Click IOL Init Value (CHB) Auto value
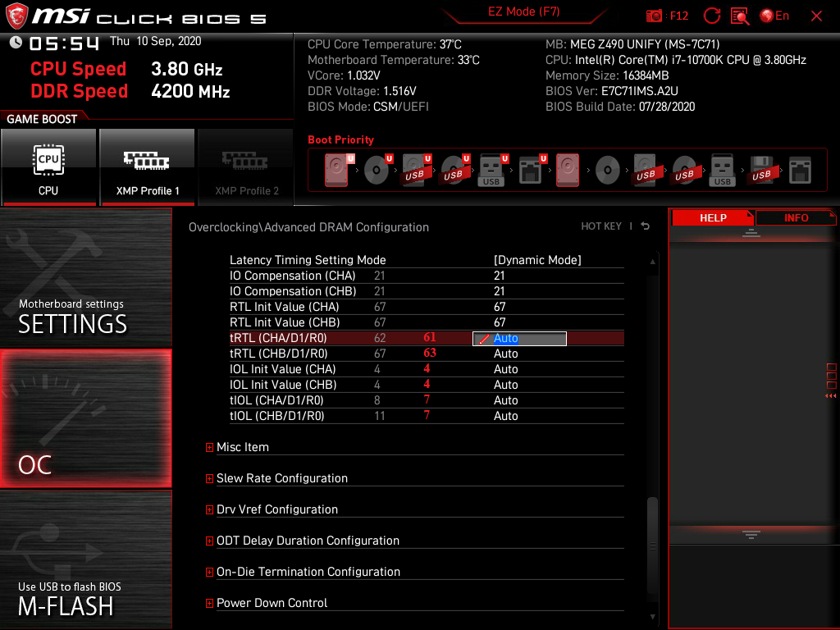This screenshot has height=630, width=840. point(505,385)
